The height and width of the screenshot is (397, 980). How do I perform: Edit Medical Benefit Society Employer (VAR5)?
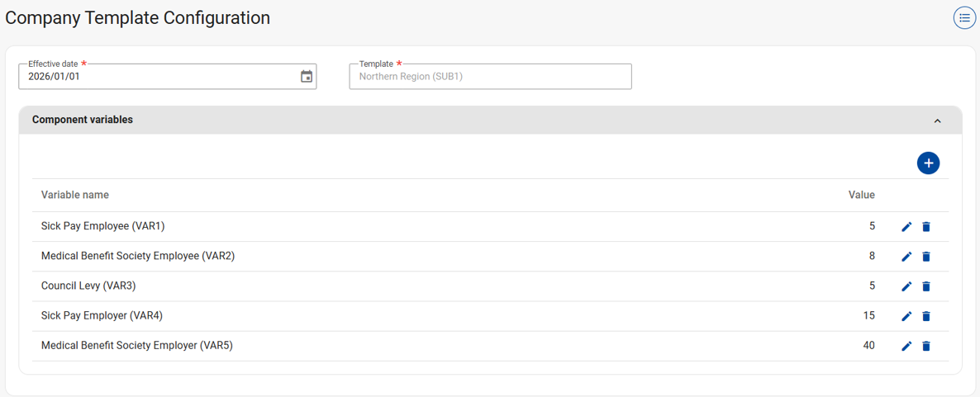[906, 346]
